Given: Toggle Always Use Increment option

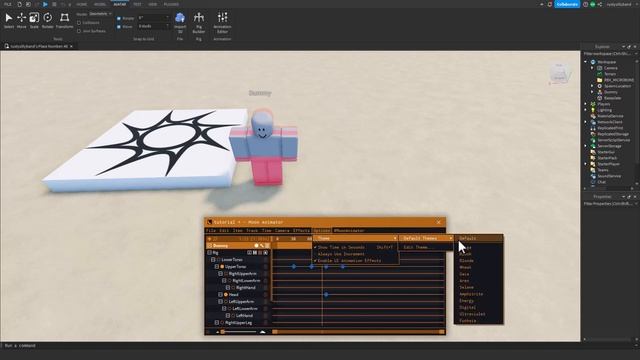Looking at the screenshot, I should click(355, 254).
